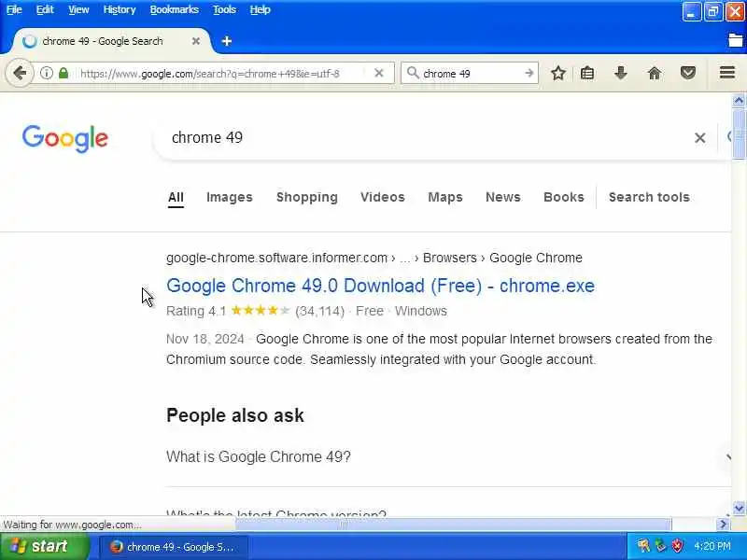Viewport: 747px width, 560px height.
Task: Click the horizontal scrollbar right arrow
Action: click(723, 524)
